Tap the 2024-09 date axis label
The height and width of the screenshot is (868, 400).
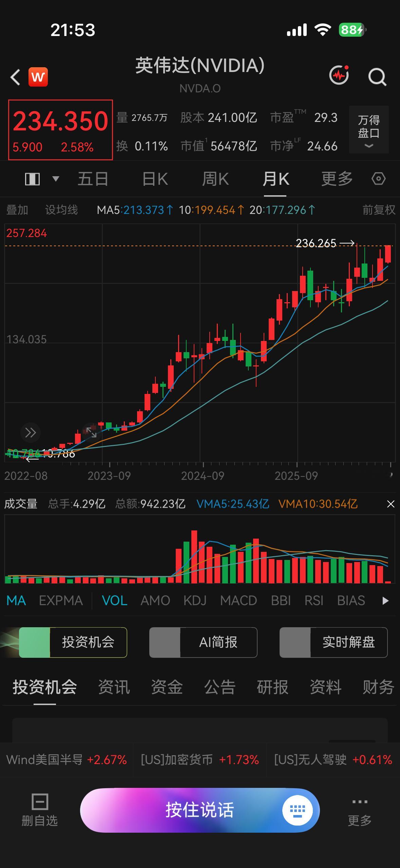[203, 476]
